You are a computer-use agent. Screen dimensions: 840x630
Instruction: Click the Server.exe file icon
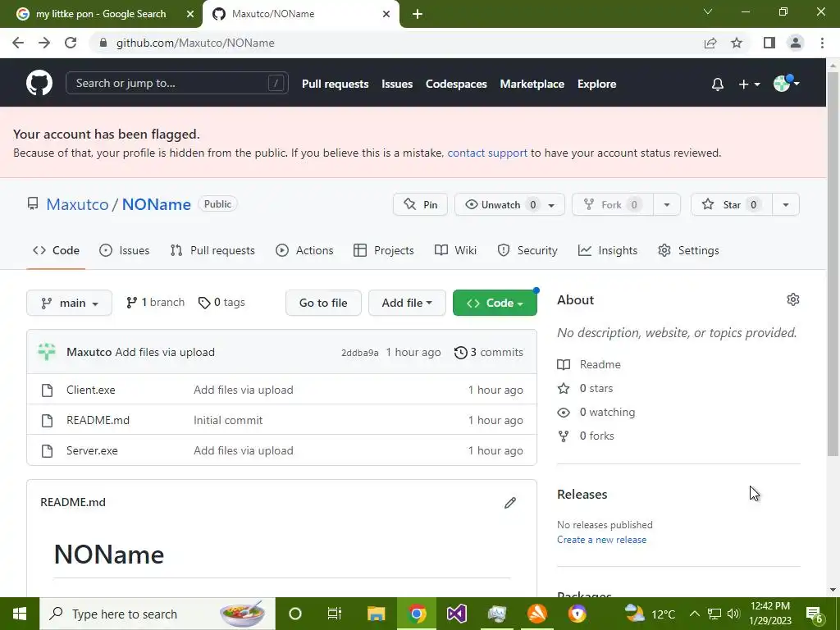point(47,451)
